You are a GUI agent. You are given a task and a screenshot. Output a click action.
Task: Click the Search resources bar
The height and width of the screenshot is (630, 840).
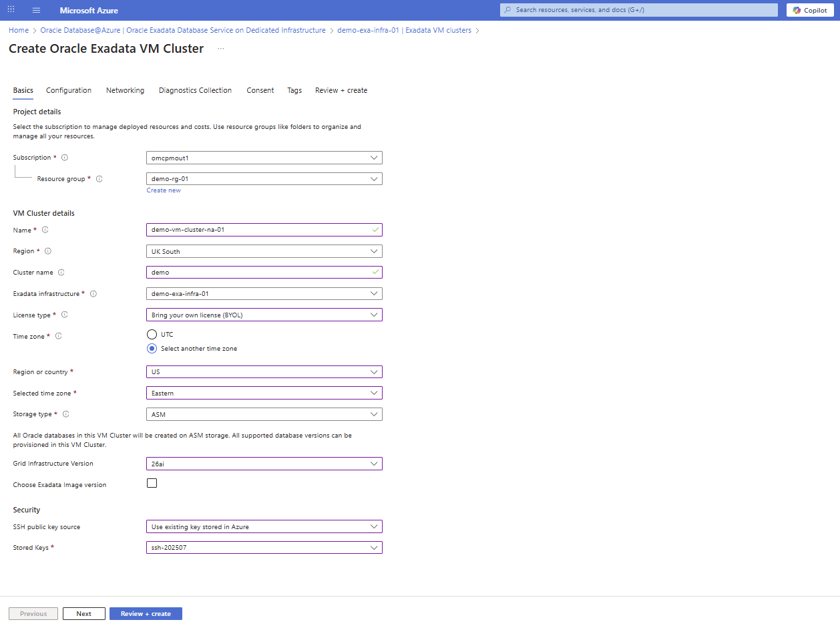point(638,9)
